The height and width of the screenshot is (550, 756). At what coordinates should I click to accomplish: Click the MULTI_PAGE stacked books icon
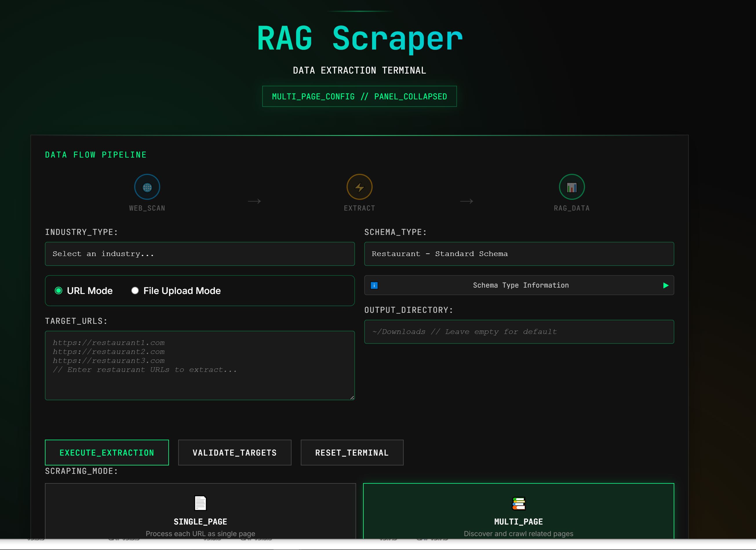click(x=519, y=503)
